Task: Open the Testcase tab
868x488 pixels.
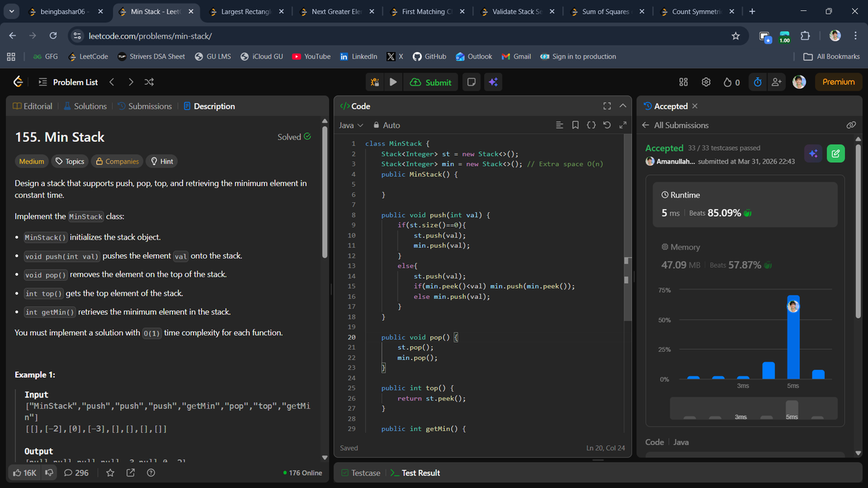Action: point(360,473)
